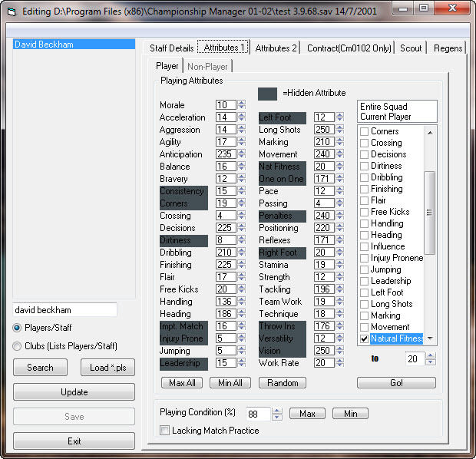Click the Work Rate spinner arrows
This screenshot has height=459, width=476.
pos(340,363)
